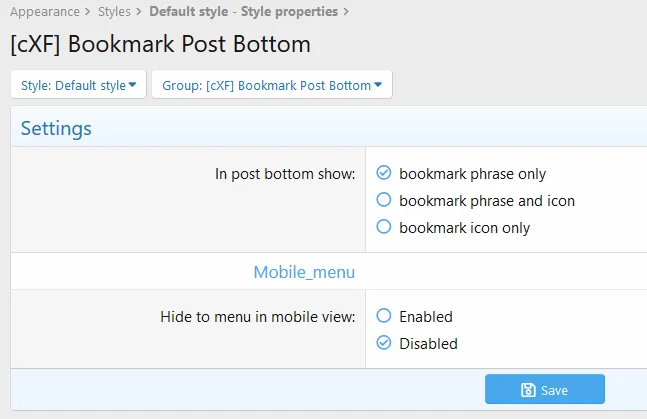Click the floppy disk icon on Save
647x419 pixels.
click(528, 390)
